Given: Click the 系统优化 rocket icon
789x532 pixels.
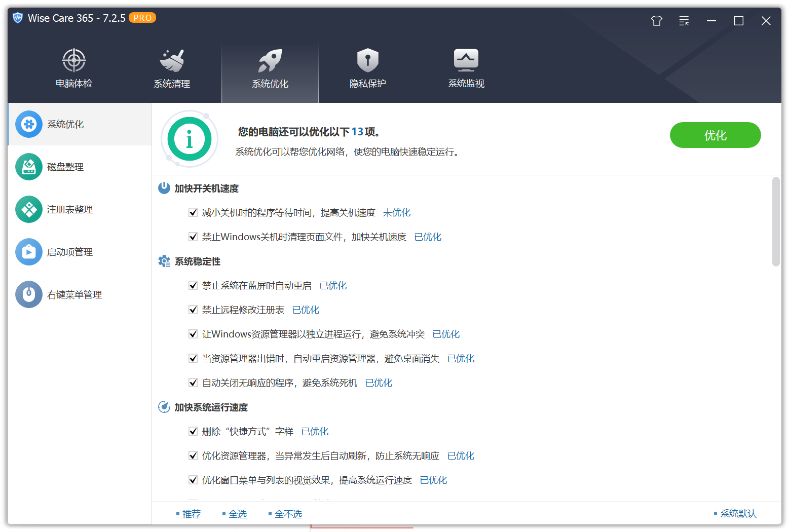Looking at the screenshot, I should point(270,61).
